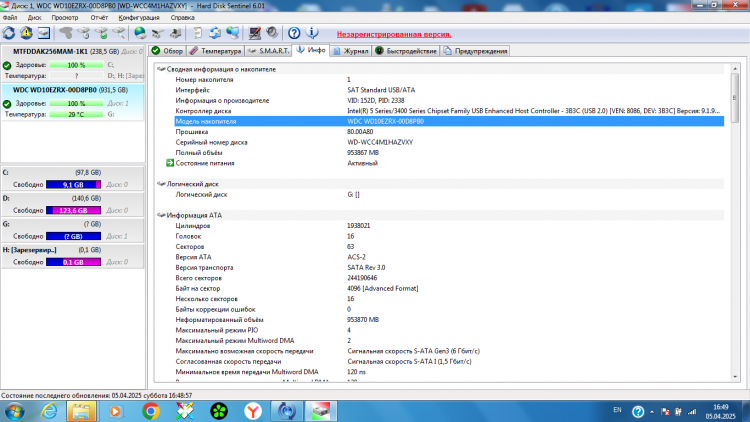This screenshot has width=750, height=422.
Task: Click the Согласованная скорость передачи row
Action: tap(449, 362)
